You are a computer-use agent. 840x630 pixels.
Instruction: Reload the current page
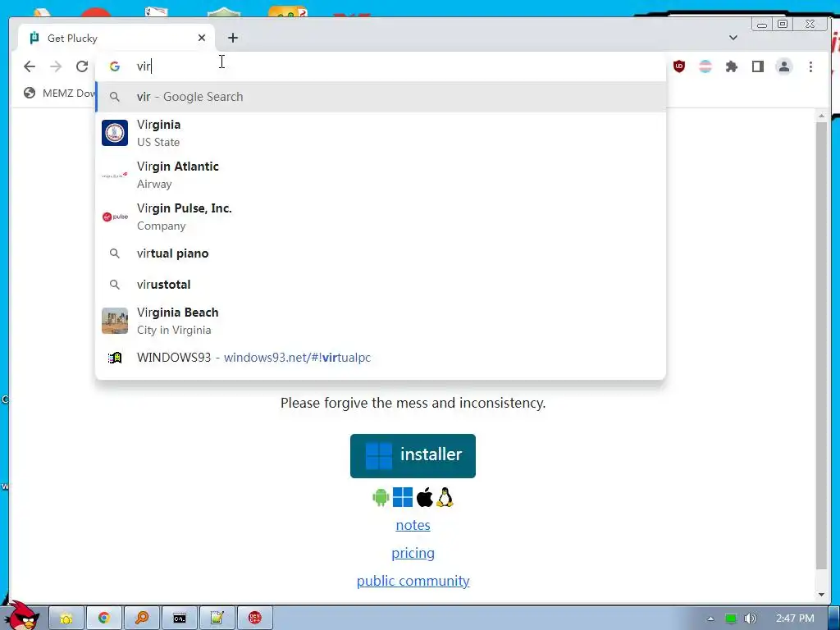[x=81, y=66]
